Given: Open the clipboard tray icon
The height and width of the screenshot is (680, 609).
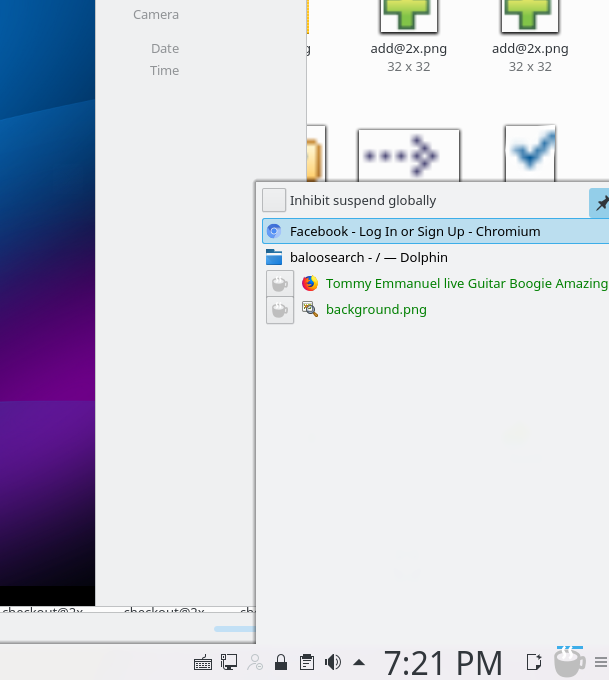Looking at the screenshot, I should pyautogui.click(x=307, y=663).
